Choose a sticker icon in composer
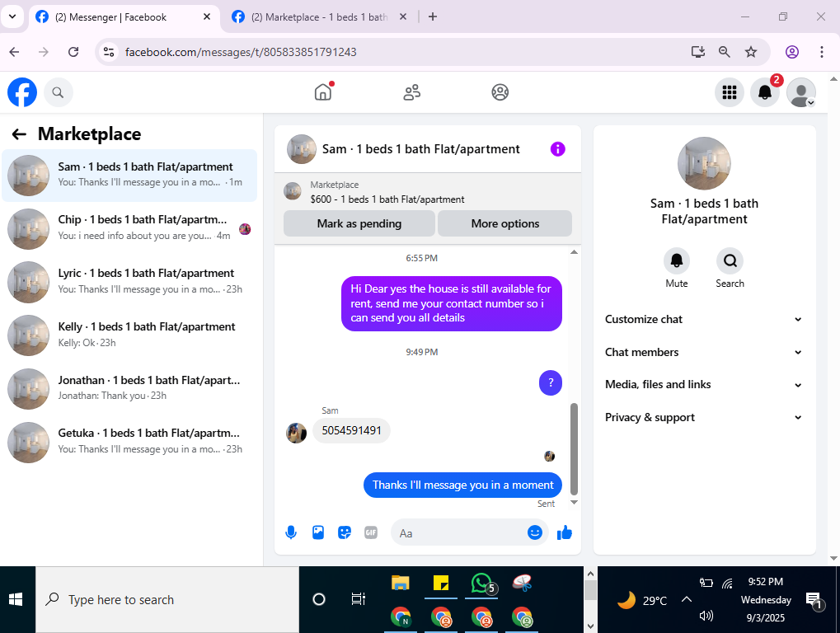 click(345, 532)
